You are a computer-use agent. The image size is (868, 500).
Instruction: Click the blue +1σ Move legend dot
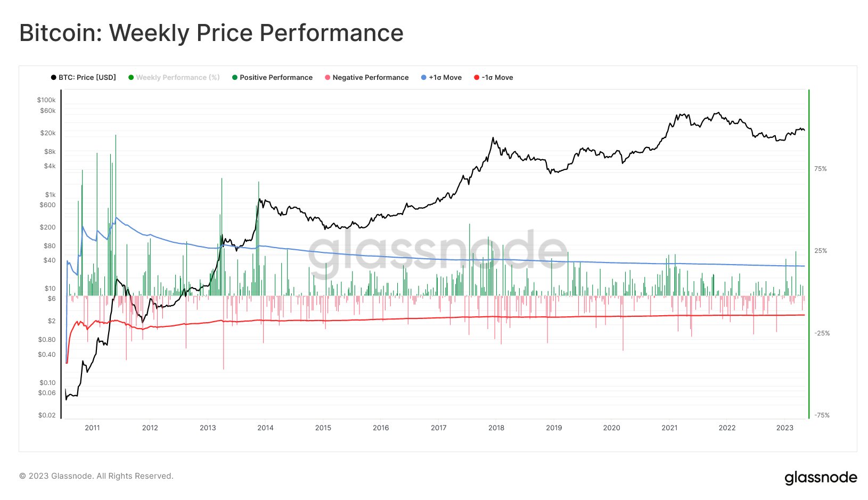click(x=424, y=78)
